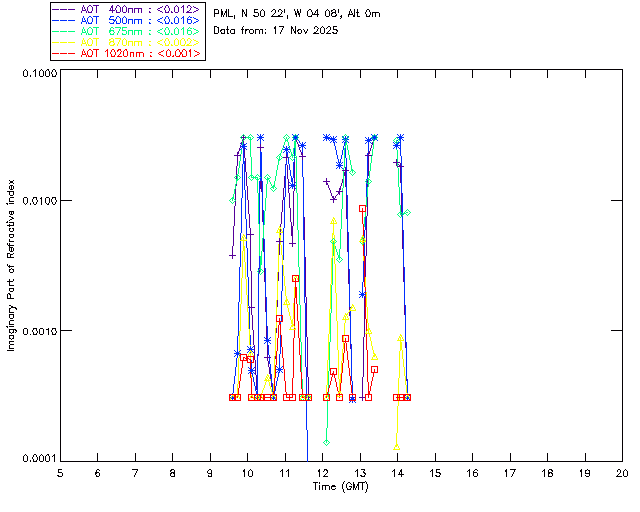Click the red dashed line sample in legend
Viewport: 640px width, 512px height.
click(64, 54)
